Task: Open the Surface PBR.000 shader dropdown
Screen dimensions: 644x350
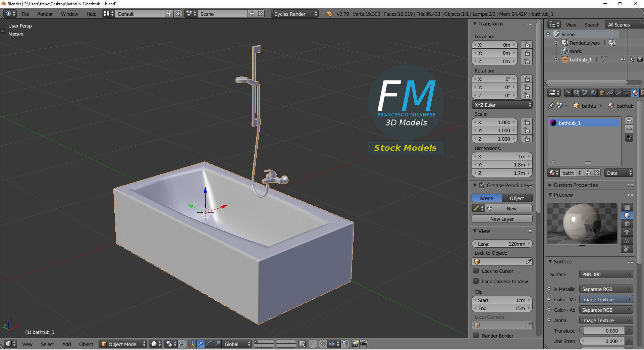Action: pos(606,274)
